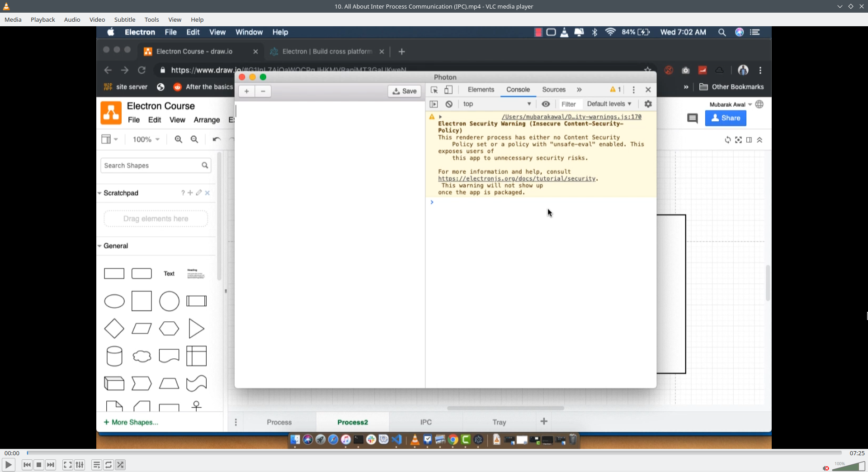Click the macOS Spotlight search icon

(722, 32)
